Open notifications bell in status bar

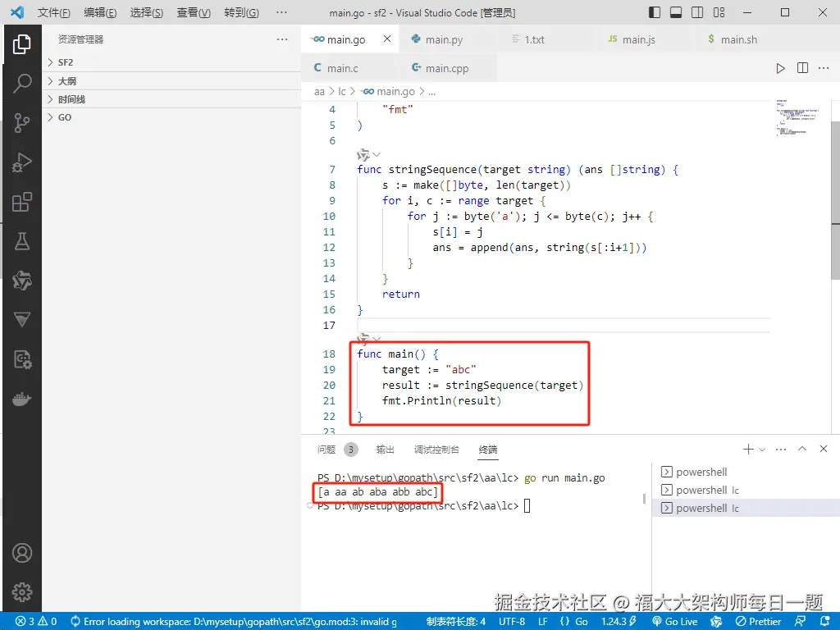825,622
